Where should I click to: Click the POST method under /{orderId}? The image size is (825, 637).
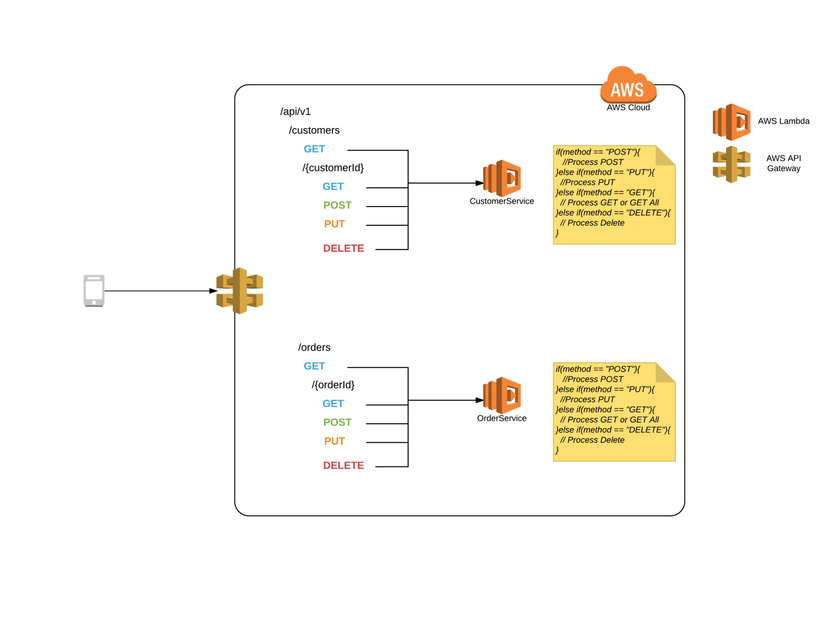[x=337, y=422]
